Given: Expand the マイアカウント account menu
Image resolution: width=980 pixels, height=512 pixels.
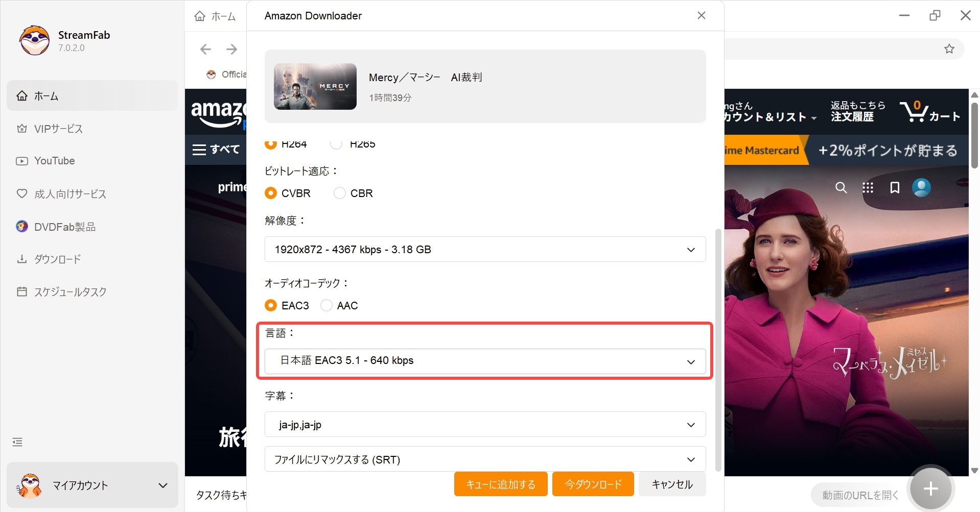Looking at the screenshot, I should pos(92,485).
